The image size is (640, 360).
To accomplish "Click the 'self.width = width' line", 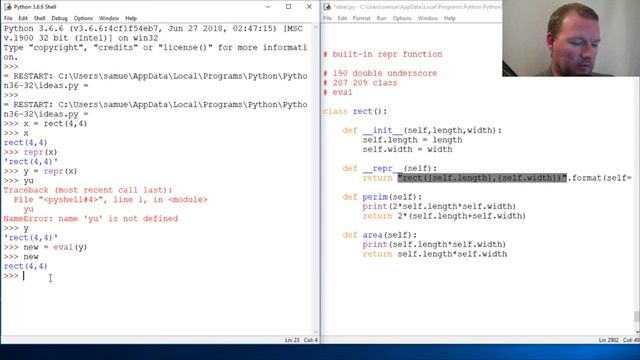I will [x=407, y=149].
